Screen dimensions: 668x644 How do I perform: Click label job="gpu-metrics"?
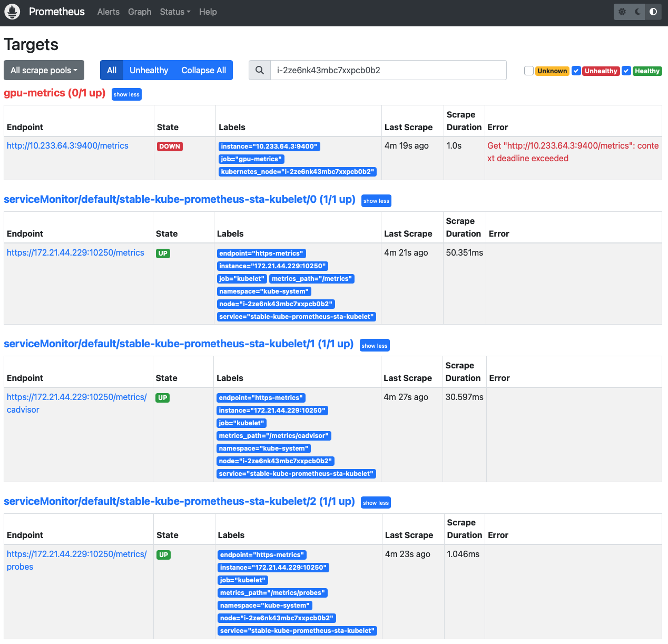pos(251,159)
